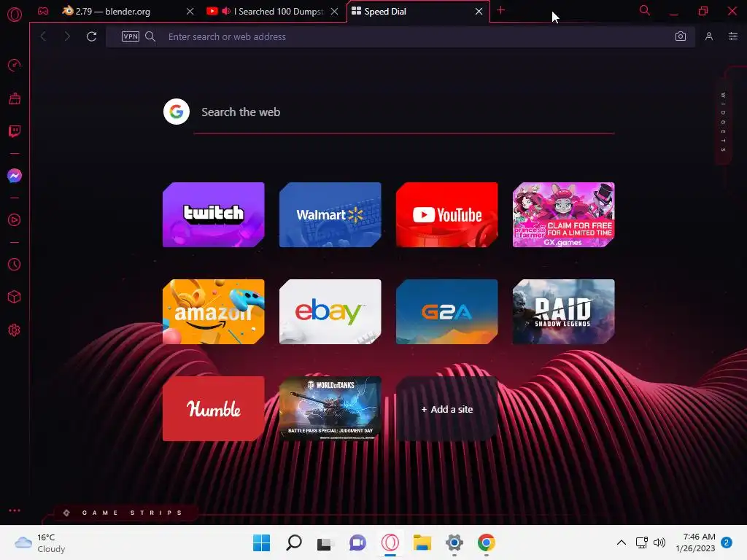Open the G2A speed dial tile
Viewport: 747px width, 560px height.
pyautogui.click(x=447, y=312)
